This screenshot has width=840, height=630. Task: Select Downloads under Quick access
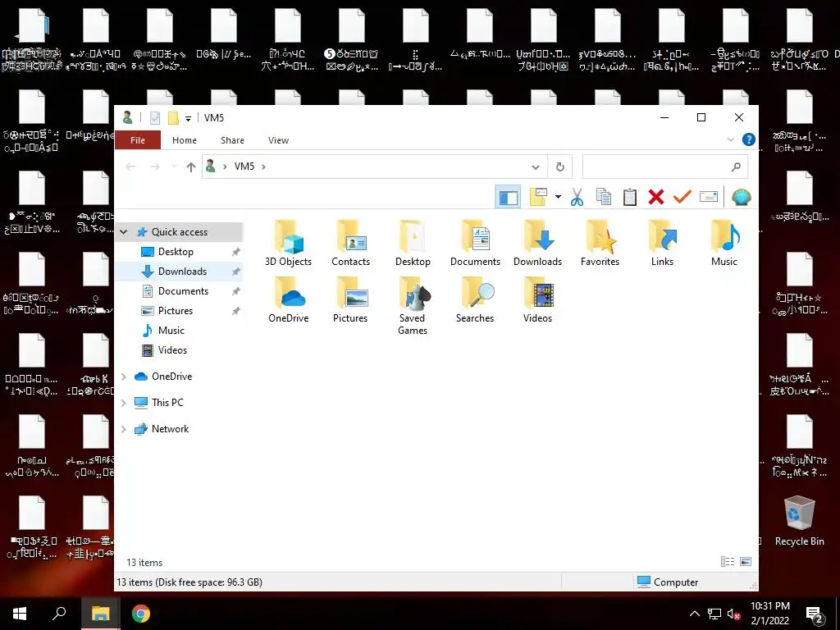(182, 272)
